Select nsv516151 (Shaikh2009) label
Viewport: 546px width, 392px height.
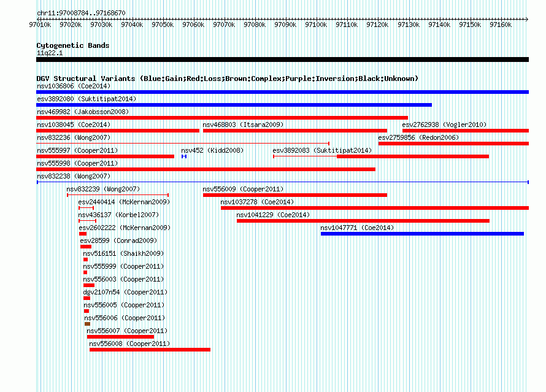click(x=123, y=253)
